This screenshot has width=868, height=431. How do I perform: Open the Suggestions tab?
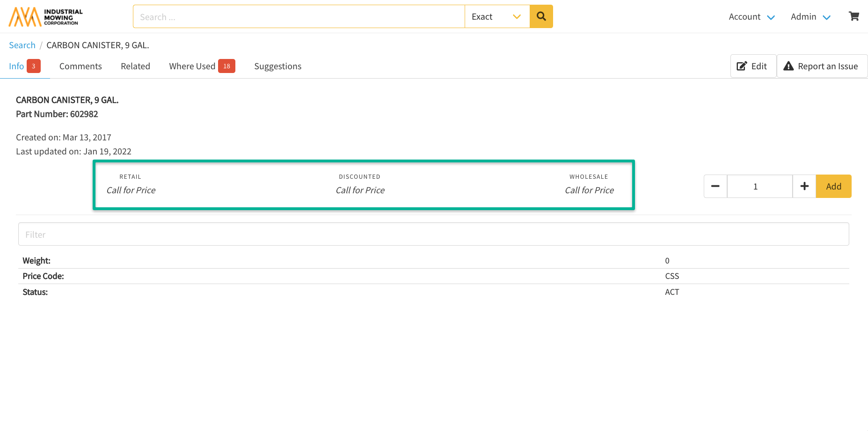click(277, 66)
